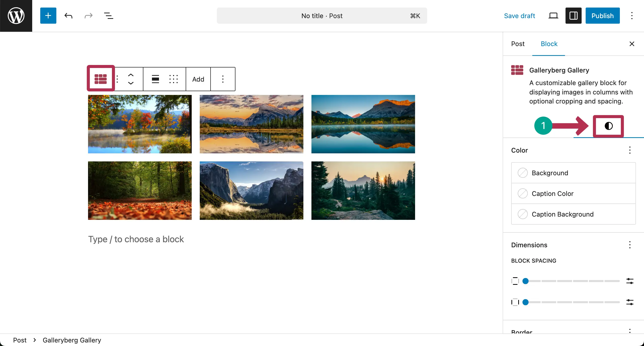This screenshot has width=644, height=346.
Task: Switch to the Block tab in sidebar
Action: point(549,44)
